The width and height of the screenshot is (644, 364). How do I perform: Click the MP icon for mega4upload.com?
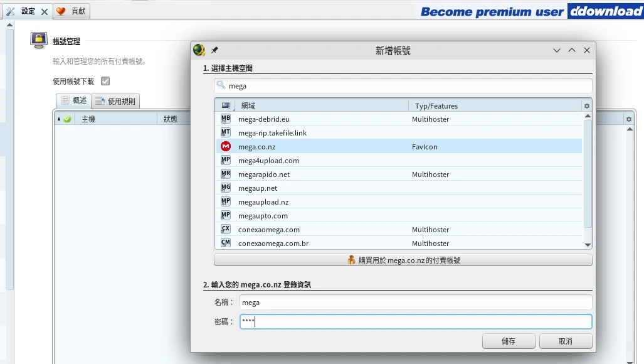pyautogui.click(x=226, y=160)
